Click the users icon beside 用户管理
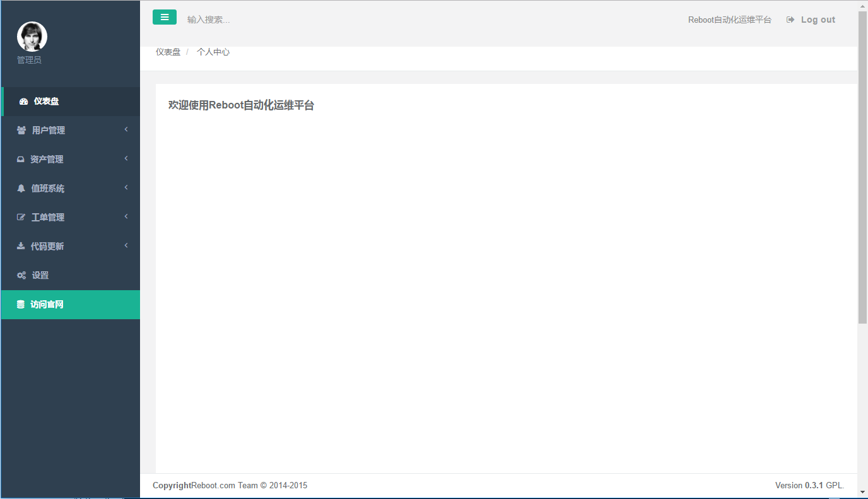This screenshot has width=868, height=499. point(21,130)
